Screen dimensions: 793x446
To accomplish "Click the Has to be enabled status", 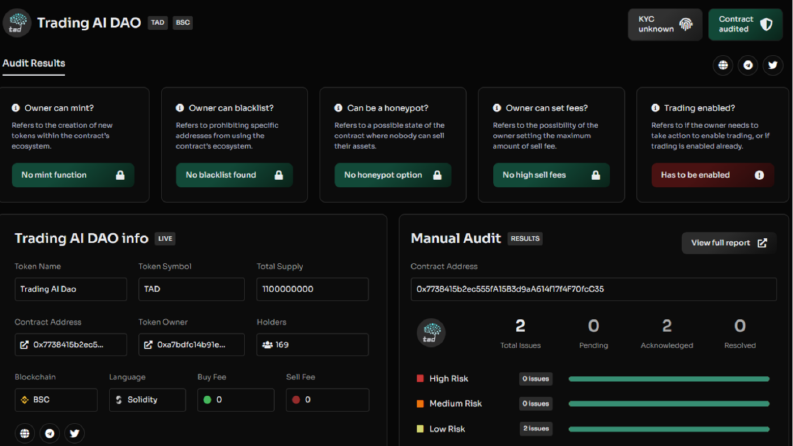I will (713, 175).
